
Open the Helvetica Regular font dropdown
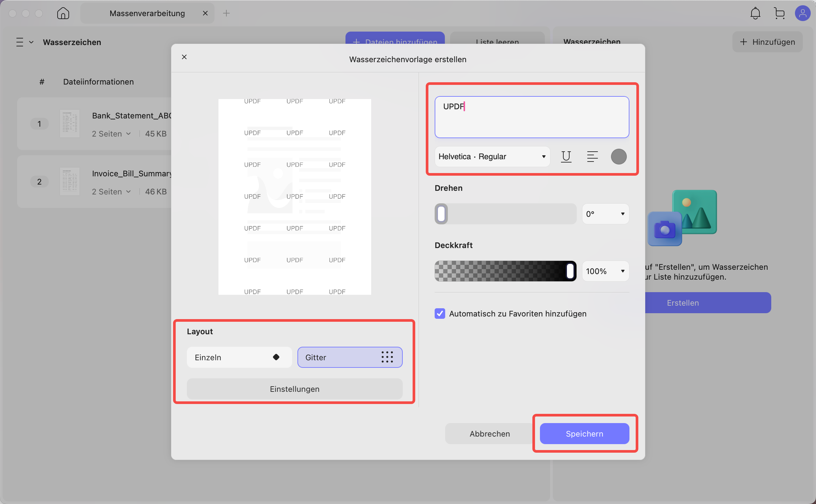coord(492,157)
